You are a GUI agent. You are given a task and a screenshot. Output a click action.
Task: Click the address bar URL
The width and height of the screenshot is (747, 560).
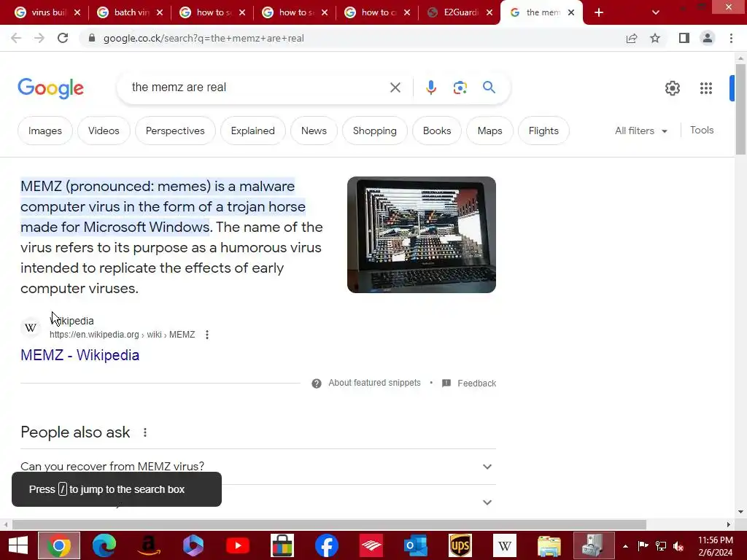coord(204,38)
